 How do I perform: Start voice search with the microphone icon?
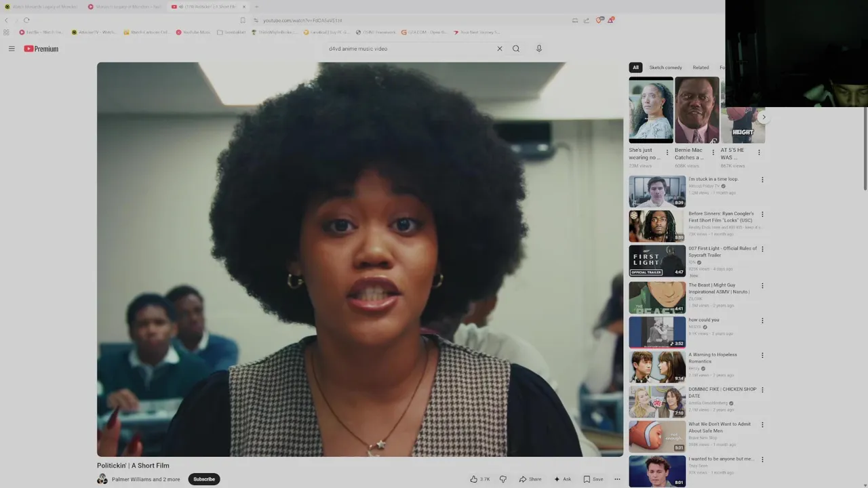click(x=539, y=49)
